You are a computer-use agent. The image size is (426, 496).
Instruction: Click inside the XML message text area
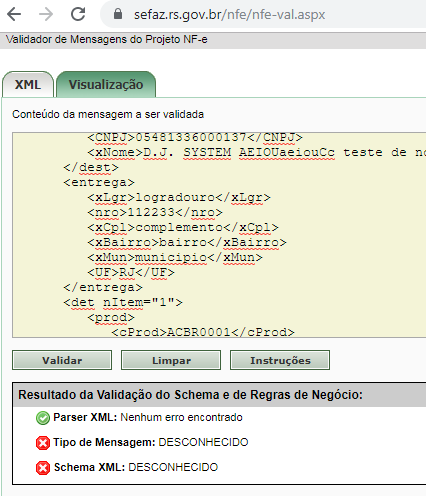[219, 235]
